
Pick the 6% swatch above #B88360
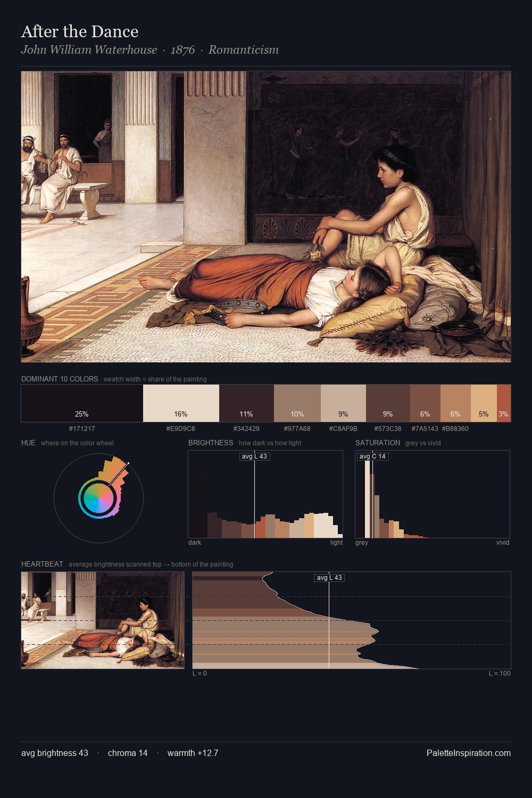455,403
